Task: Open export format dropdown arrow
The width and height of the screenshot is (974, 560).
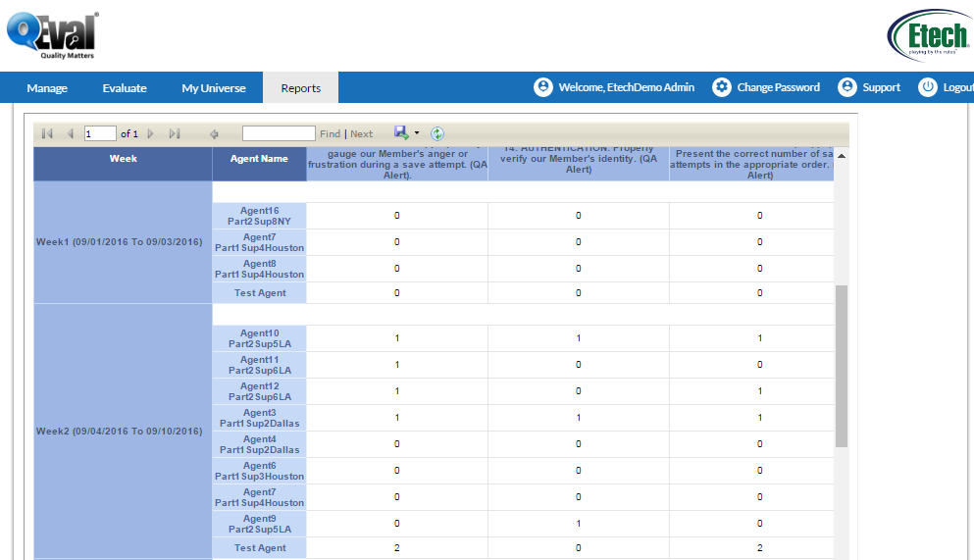Action: (x=417, y=132)
